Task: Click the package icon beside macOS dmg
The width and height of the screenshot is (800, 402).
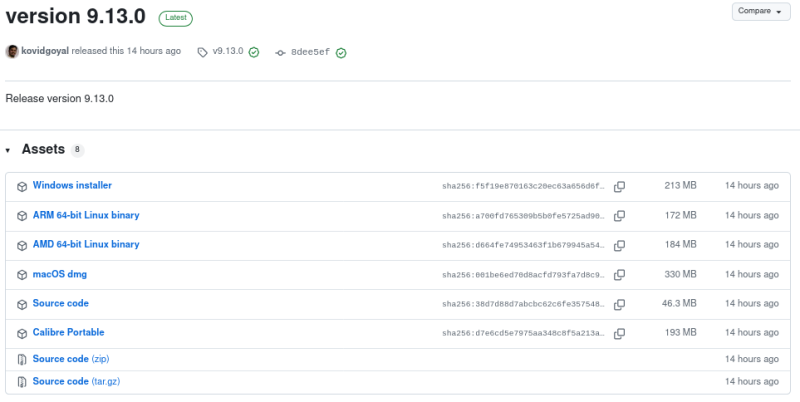Action: click(22, 274)
